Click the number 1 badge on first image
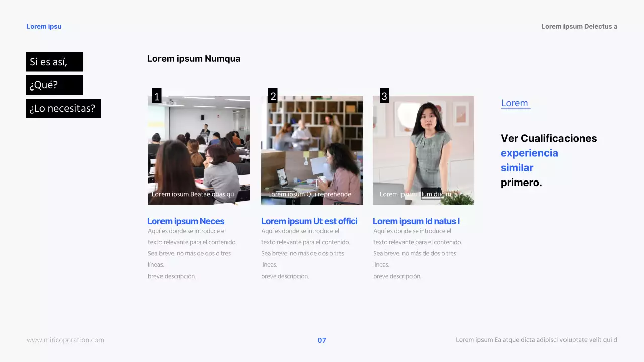Screen dimensions: 644x362 point(156,96)
